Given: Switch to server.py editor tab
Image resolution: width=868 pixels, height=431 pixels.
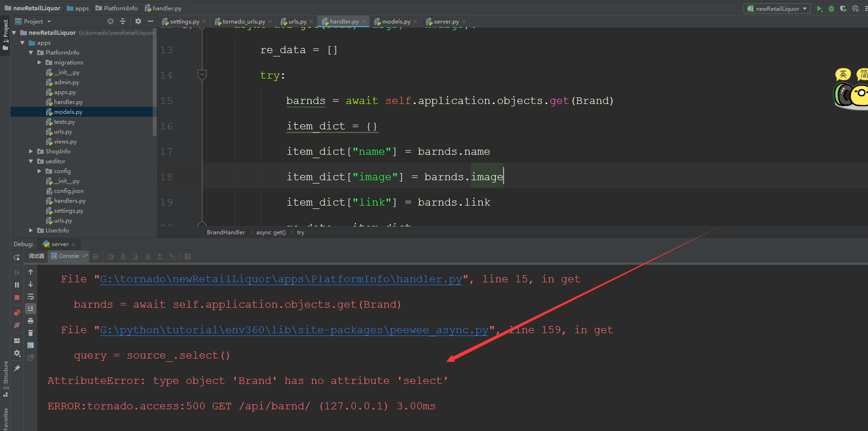Looking at the screenshot, I should (x=446, y=21).
